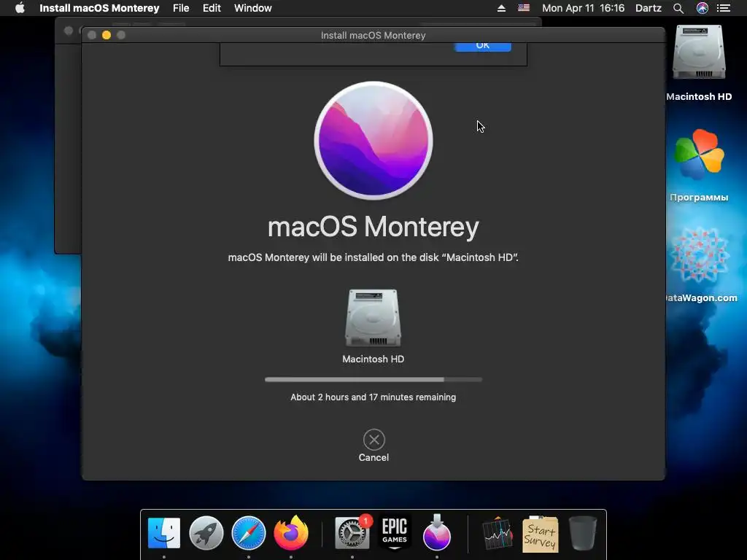Image resolution: width=747 pixels, height=560 pixels.
Task: Click the Cancel circle-X icon
Action: pos(374,440)
